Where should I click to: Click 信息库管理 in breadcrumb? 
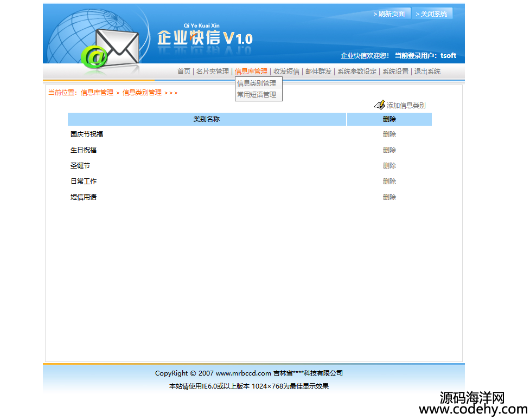[x=97, y=93]
